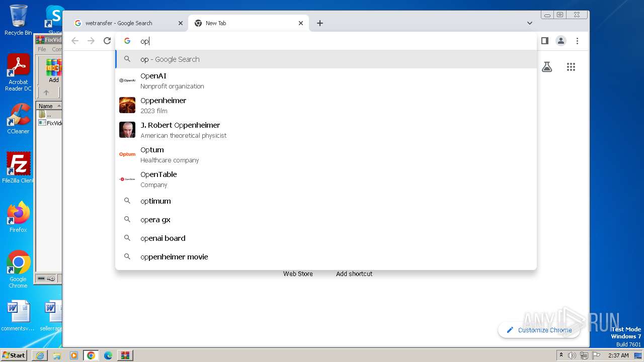Open File Explorer from taskbar
Screen dimensions: 644x362
click(57, 355)
